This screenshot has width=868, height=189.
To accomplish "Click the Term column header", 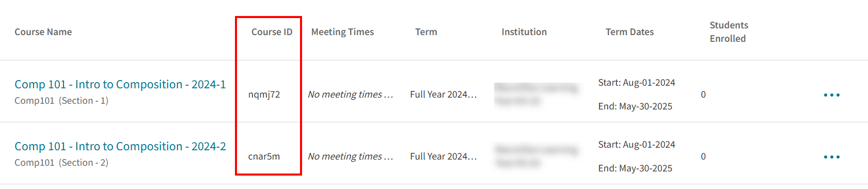I will pos(426,32).
